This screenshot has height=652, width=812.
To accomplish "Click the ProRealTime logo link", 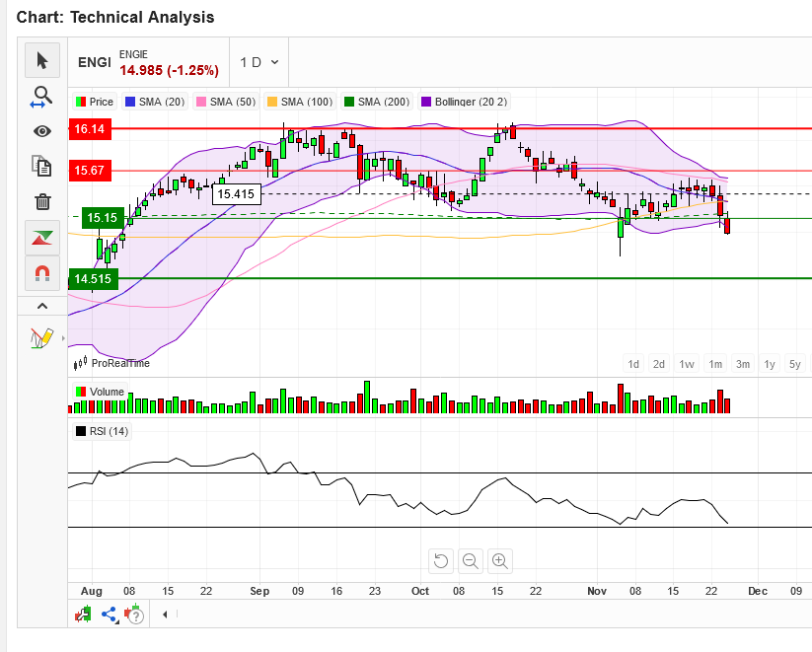I will pos(111,364).
